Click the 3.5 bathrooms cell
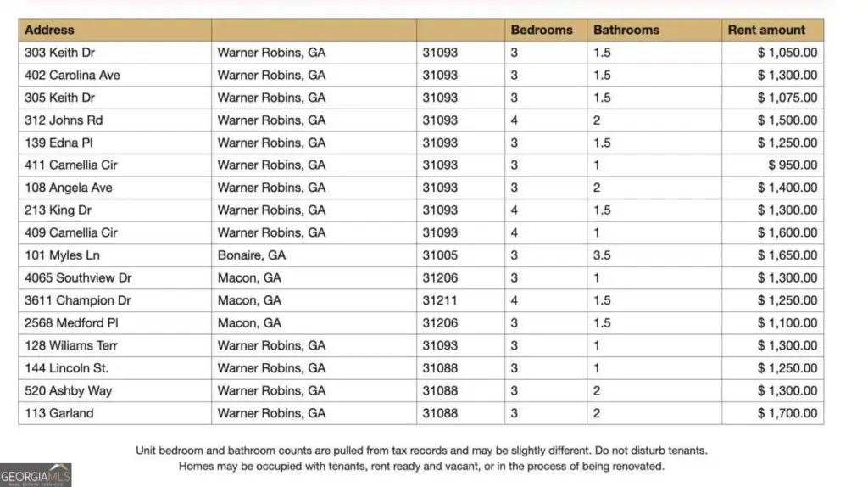The height and width of the screenshot is (487, 868). point(604,255)
